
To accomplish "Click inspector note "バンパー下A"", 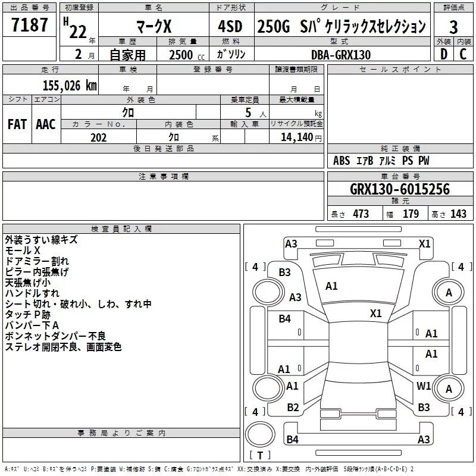I will [x=32, y=325].
